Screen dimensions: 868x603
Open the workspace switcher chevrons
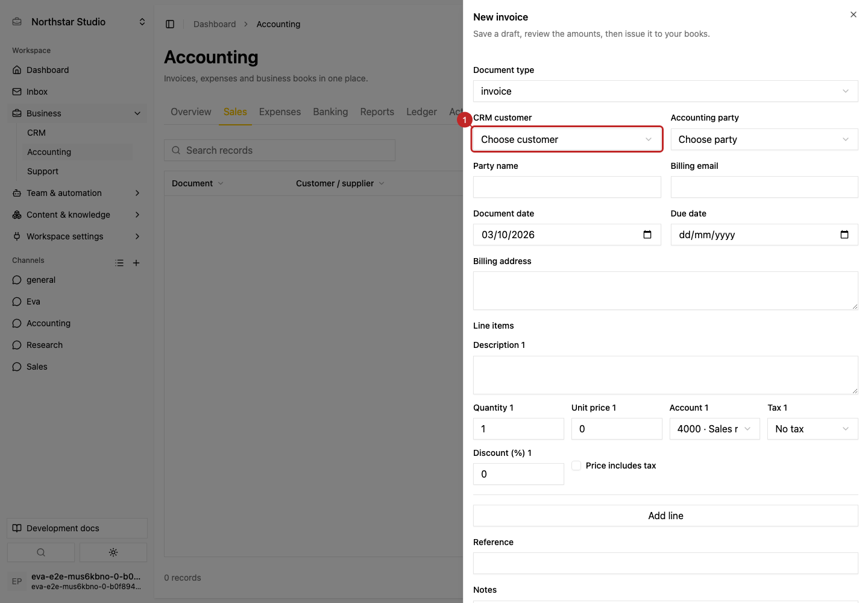tap(142, 22)
